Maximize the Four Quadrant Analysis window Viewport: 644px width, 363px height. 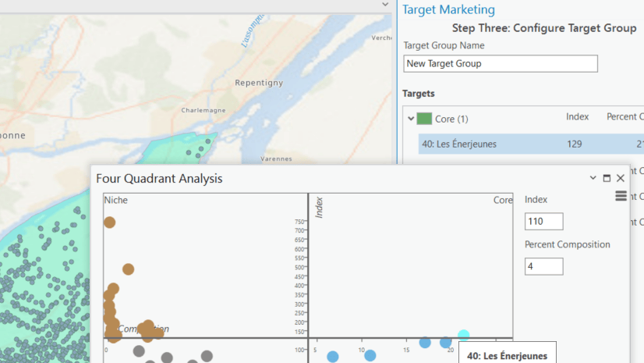coord(607,179)
